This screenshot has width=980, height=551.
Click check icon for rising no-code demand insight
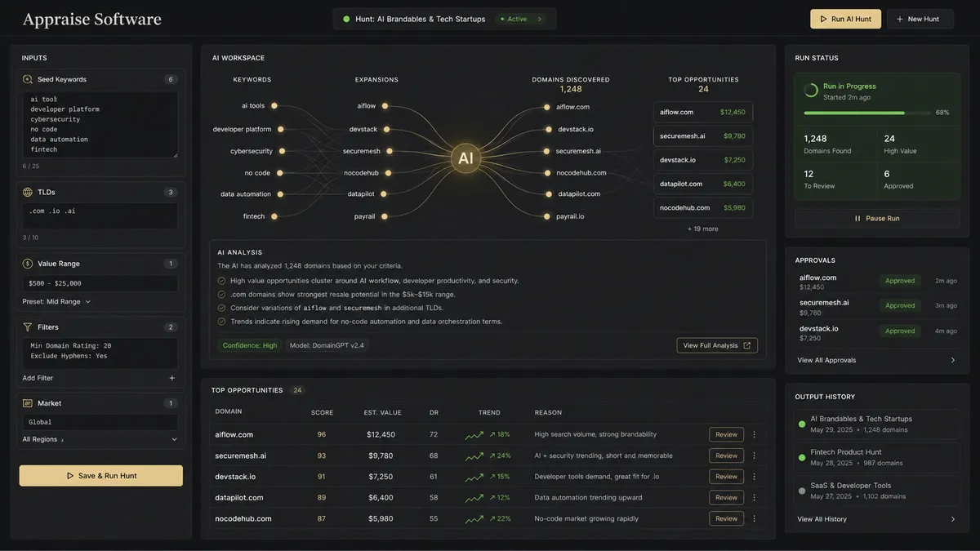coord(221,322)
